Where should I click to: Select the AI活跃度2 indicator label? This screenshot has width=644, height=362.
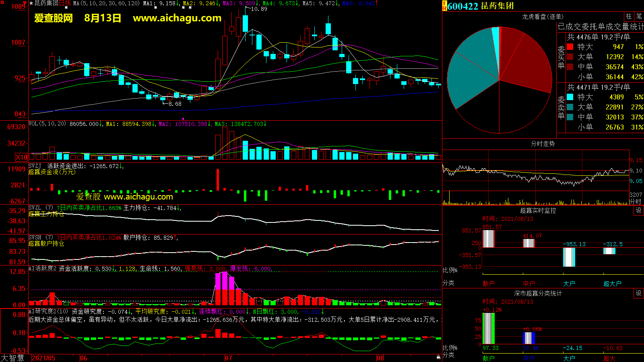click(42, 268)
